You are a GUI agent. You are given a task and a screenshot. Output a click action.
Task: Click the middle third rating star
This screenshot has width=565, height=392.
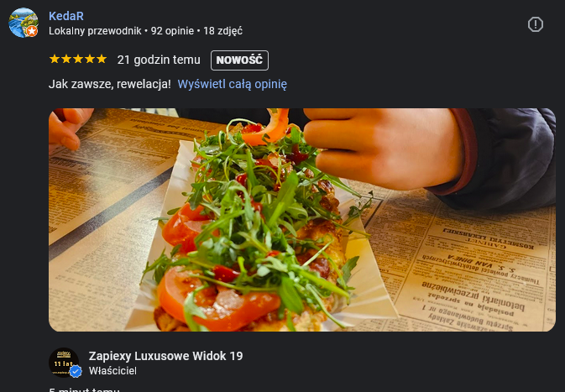[x=78, y=59]
